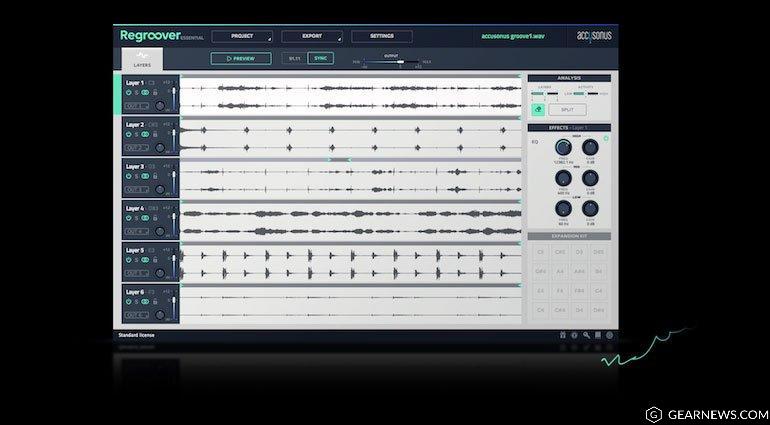Select the C3 expansion kit pad
The width and height of the screenshot is (770, 425).
tap(541, 252)
